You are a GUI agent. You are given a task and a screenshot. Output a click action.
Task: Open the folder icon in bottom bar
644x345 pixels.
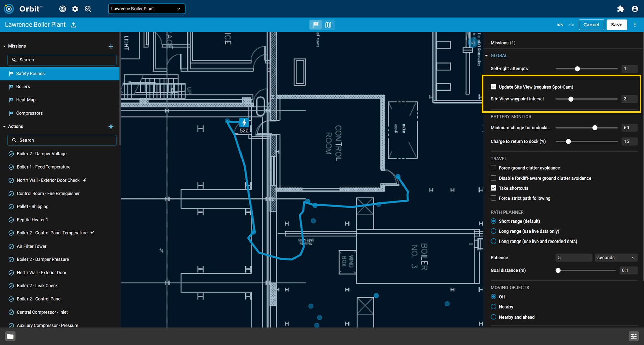(x=10, y=336)
